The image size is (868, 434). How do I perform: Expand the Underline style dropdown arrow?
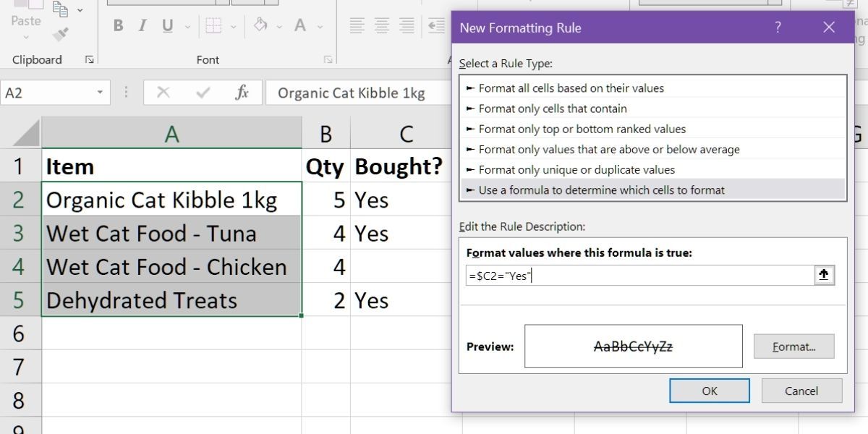[x=187, y=27]
